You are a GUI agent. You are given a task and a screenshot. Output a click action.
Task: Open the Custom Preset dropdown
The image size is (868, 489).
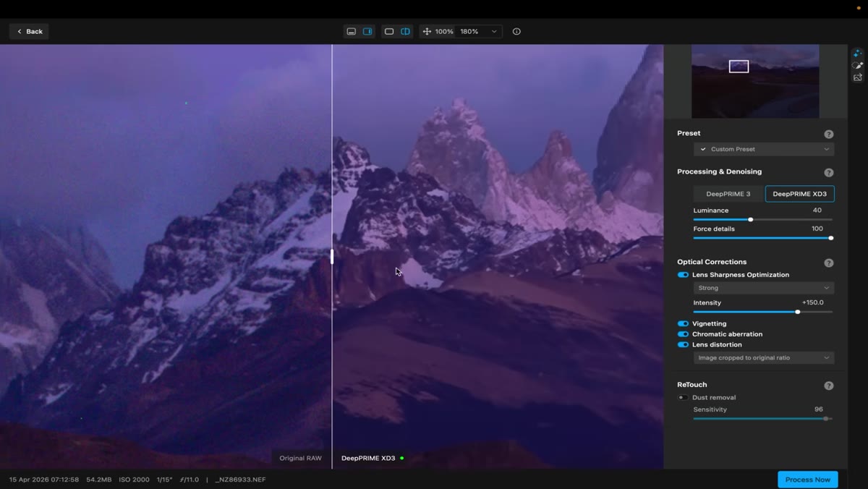coord(764,149)
